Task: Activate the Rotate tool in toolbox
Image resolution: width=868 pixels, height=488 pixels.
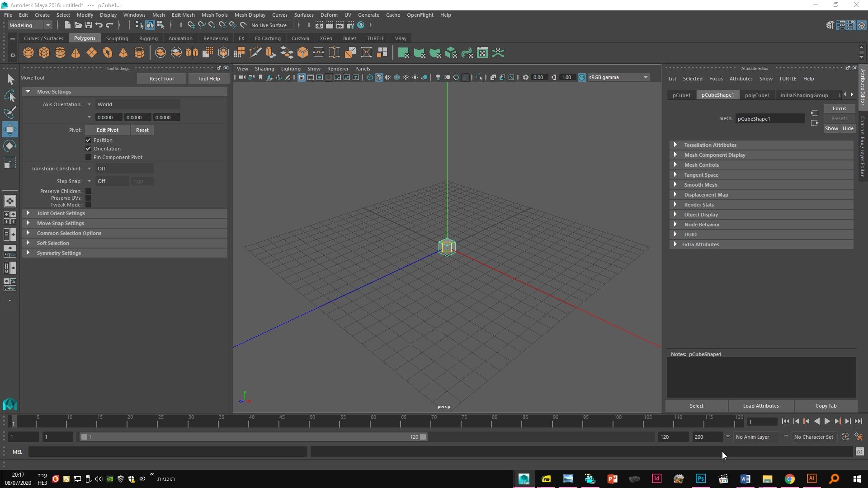Action: 10,146
